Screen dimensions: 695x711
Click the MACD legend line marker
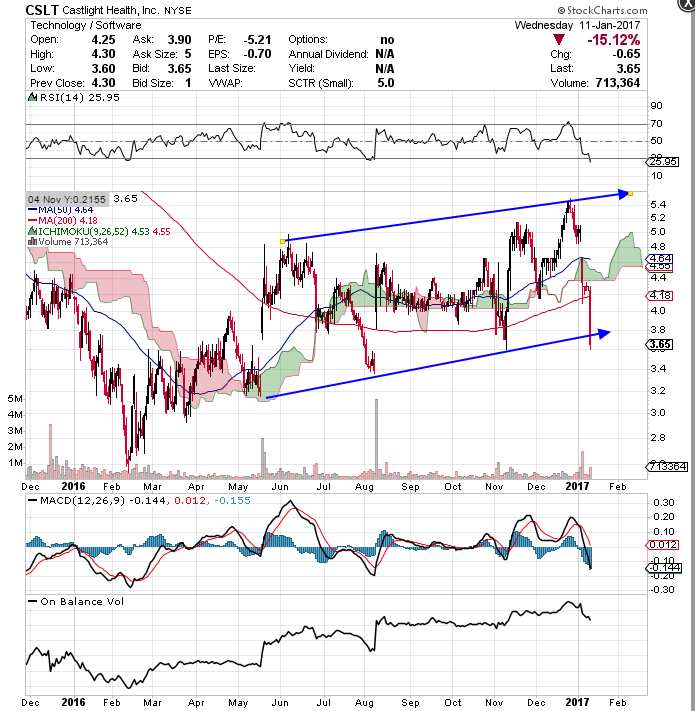click(x=33, y=501)
